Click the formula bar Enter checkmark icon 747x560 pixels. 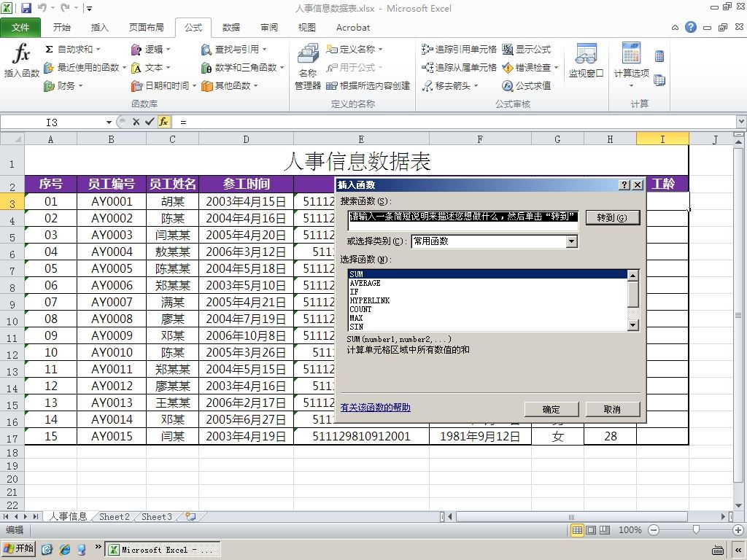(x=150, y=122)
